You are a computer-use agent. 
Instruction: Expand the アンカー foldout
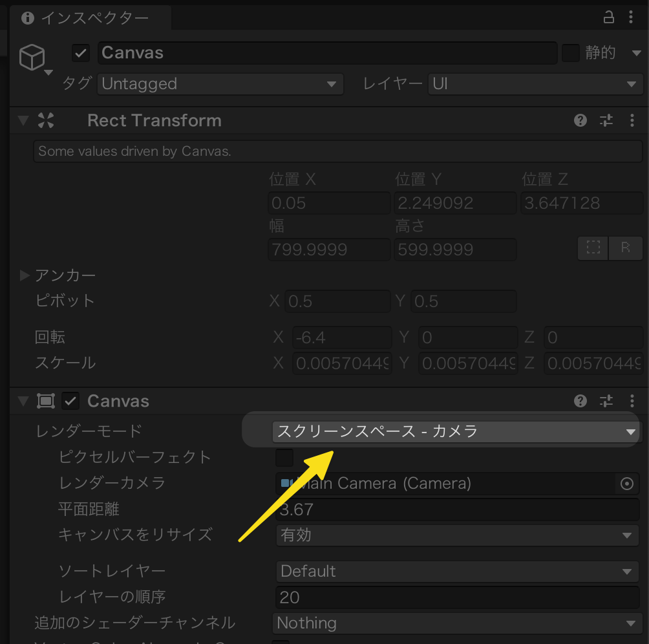pos(25,275)
